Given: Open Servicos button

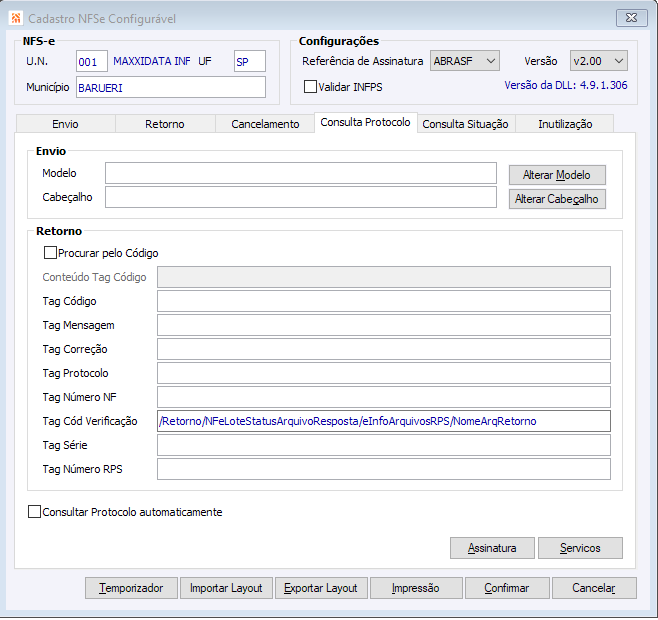Looking at the screenshot, I should (580, 548).
